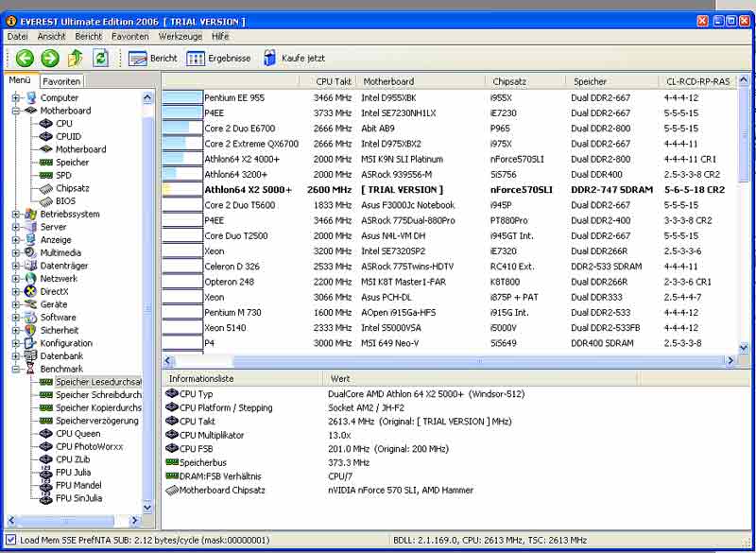
Task: Open the Favoriten menu
Action: point(130,37)
